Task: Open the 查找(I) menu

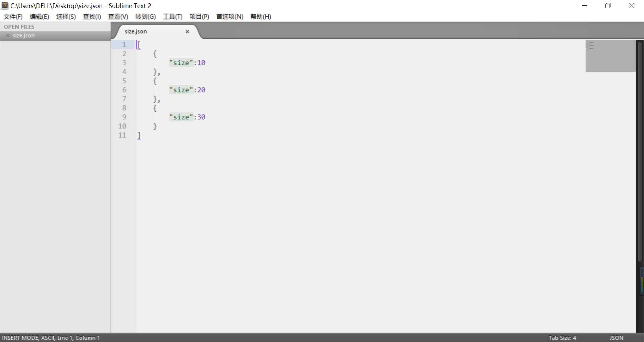Action: [x=92, y=16]
